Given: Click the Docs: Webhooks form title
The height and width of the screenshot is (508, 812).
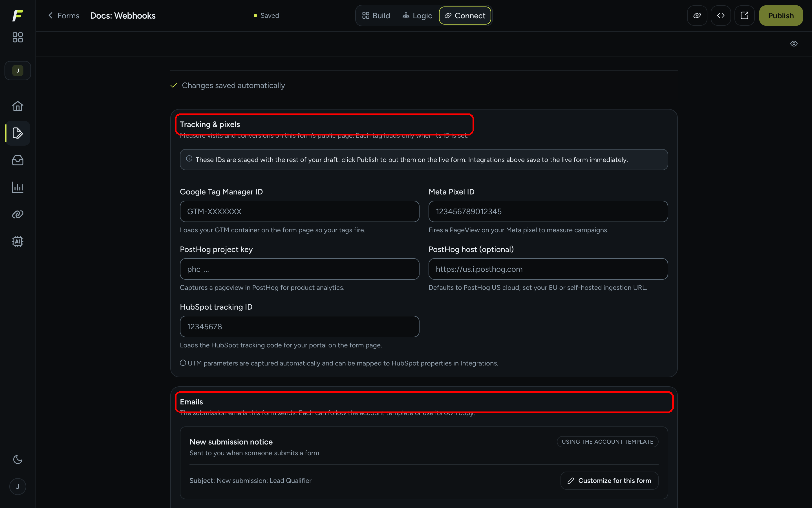Looking at the screenshot, I should coord(123,16).
